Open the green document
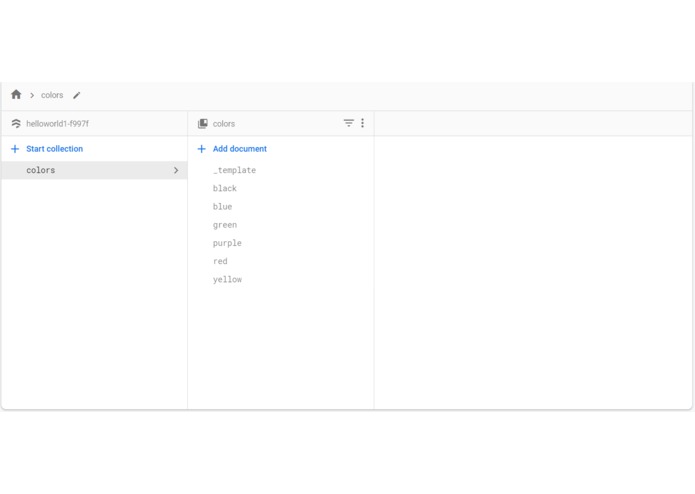The image size is (695, 494). coord(225,225)
